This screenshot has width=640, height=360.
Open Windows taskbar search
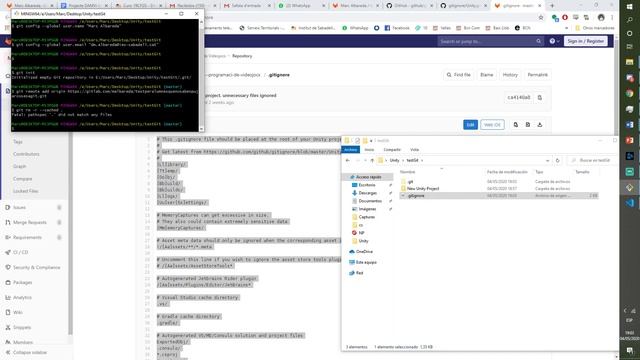tap(630, 20)
